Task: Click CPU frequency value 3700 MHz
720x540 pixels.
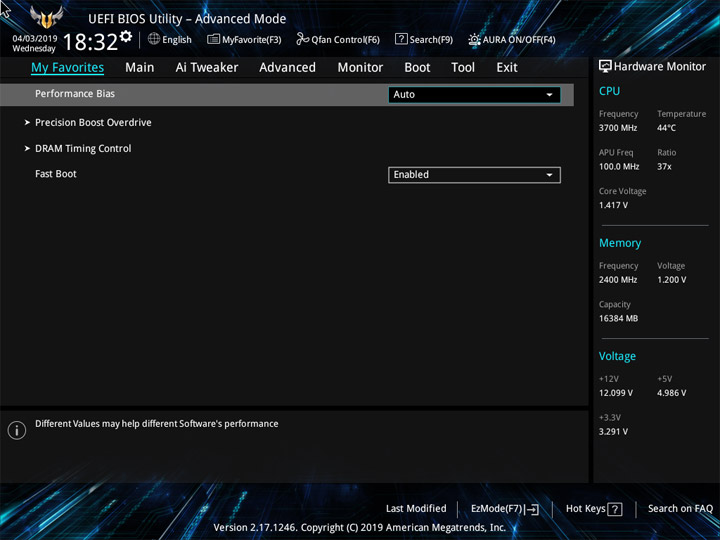Action: click(x=618, y=128)
